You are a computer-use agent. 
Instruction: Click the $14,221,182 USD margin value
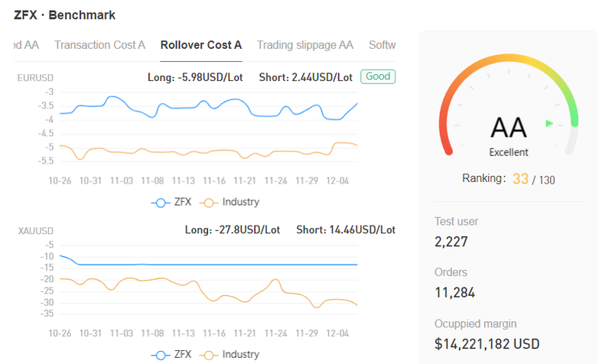[x=487, y=344]
